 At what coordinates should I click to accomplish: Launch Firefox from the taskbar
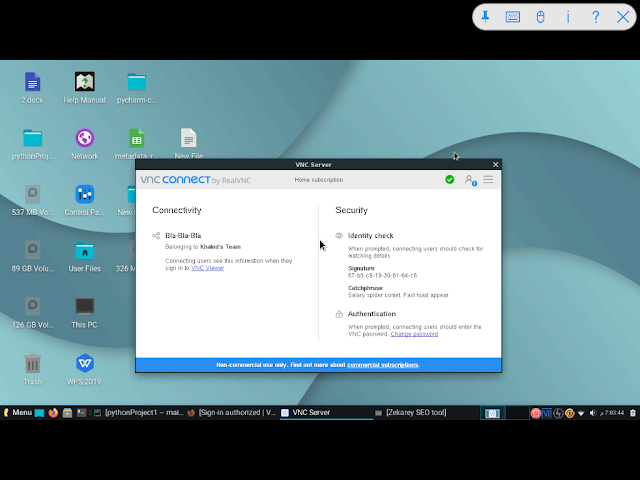[53, 413]
